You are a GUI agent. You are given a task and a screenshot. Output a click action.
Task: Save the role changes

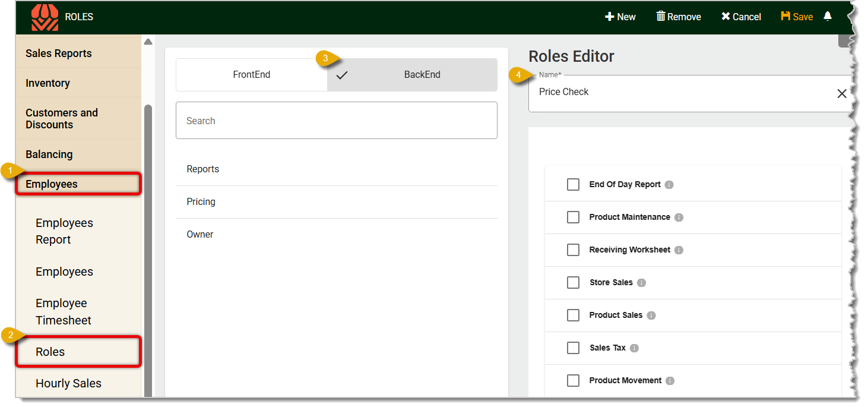(797, 17)
